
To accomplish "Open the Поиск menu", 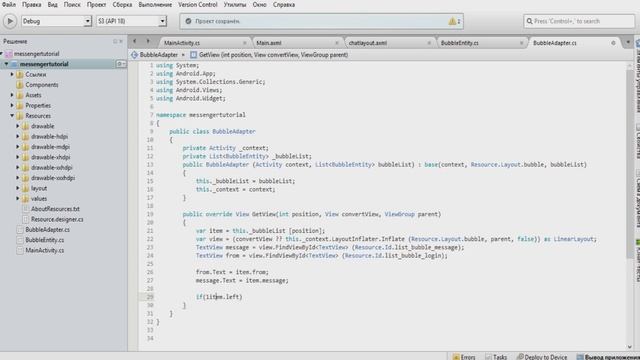I will coord(72,5).
